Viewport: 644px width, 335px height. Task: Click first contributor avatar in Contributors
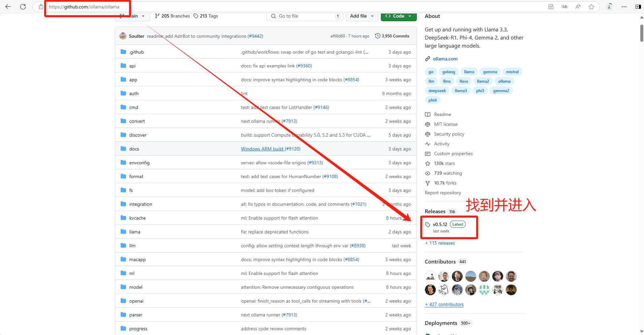pos(430,276)
